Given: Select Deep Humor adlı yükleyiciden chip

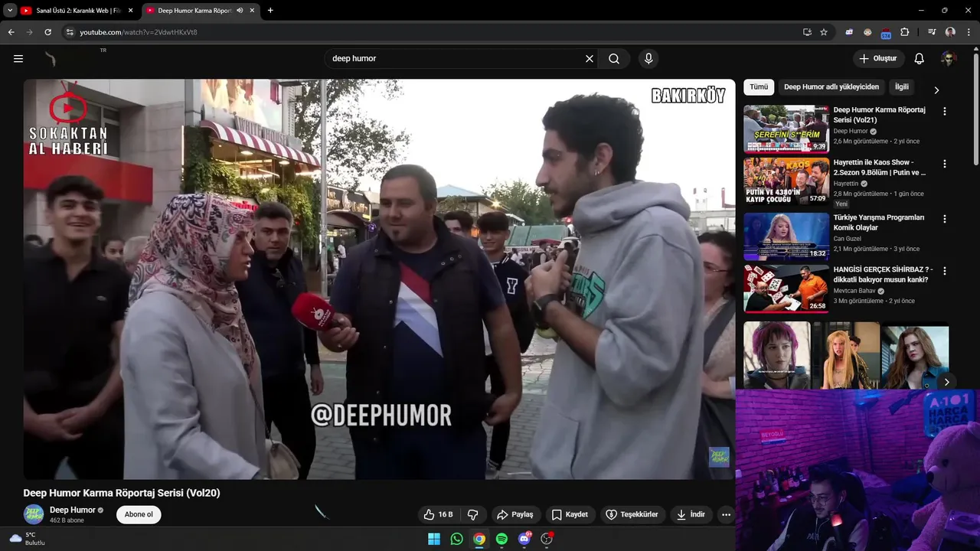Looking at the screenshot, I should [x=831, y=87].
